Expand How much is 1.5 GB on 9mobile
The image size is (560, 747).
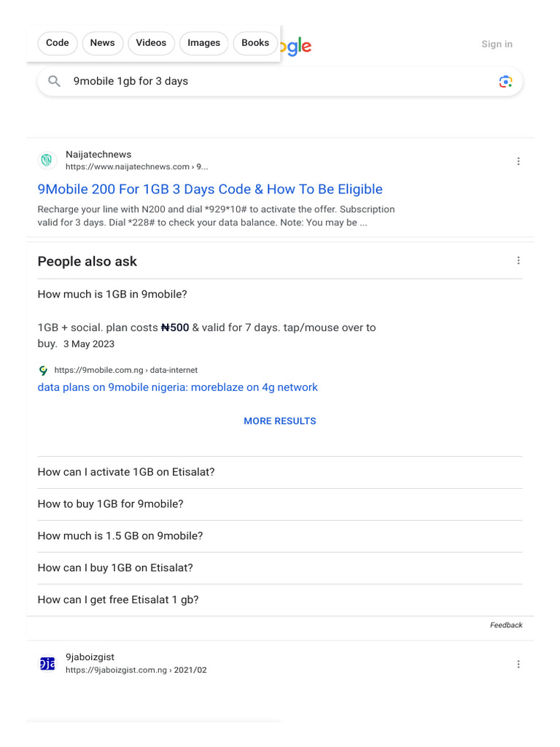(x=279, y=536)
